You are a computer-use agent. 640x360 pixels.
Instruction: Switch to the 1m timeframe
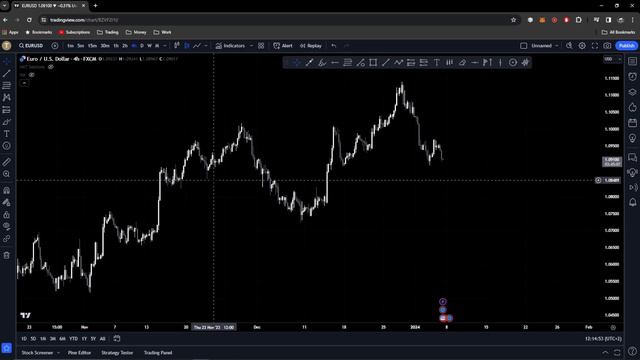[x=71, y=46]
